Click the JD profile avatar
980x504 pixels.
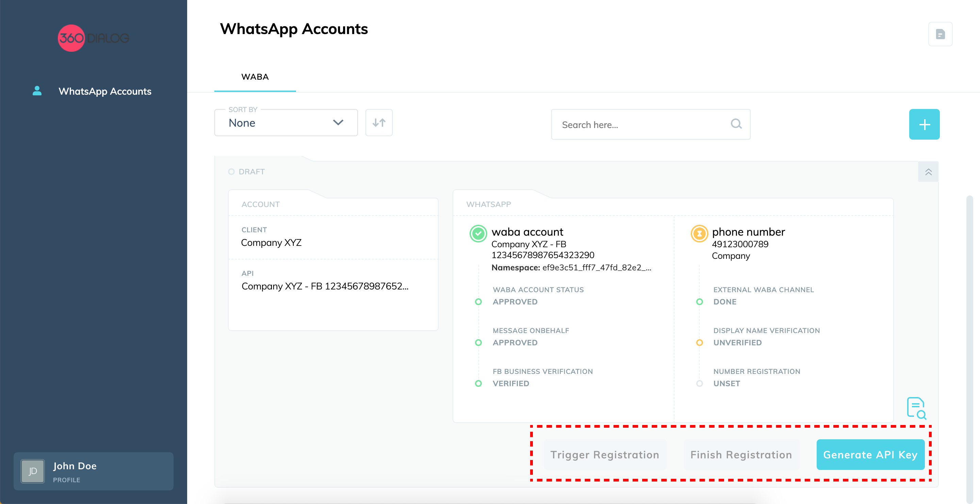point(33,471)
